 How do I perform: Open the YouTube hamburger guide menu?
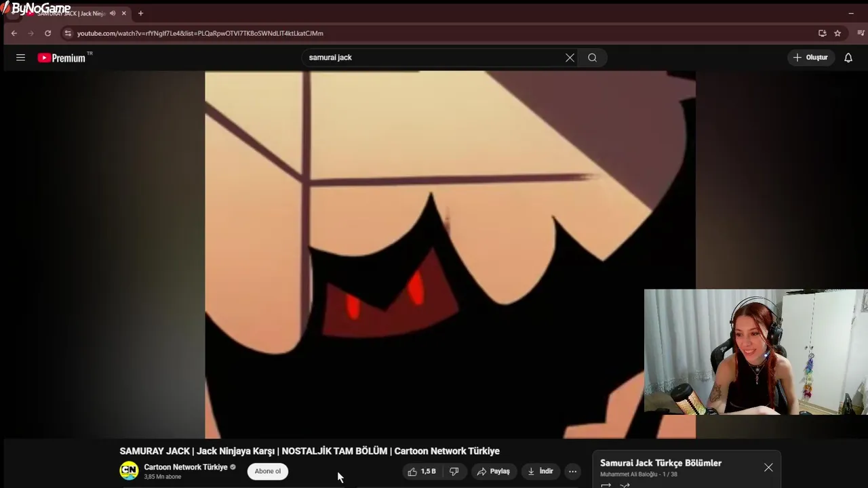click(20, 58)
